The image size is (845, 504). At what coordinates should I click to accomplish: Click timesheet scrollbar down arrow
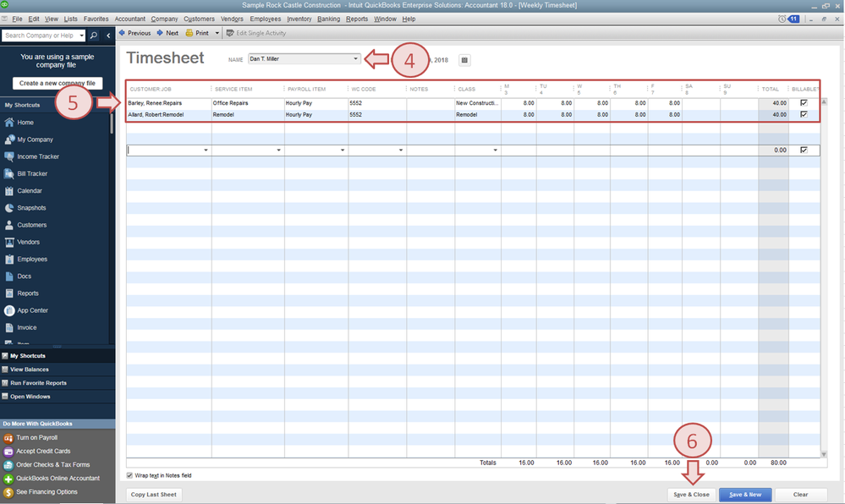point(824,454)
